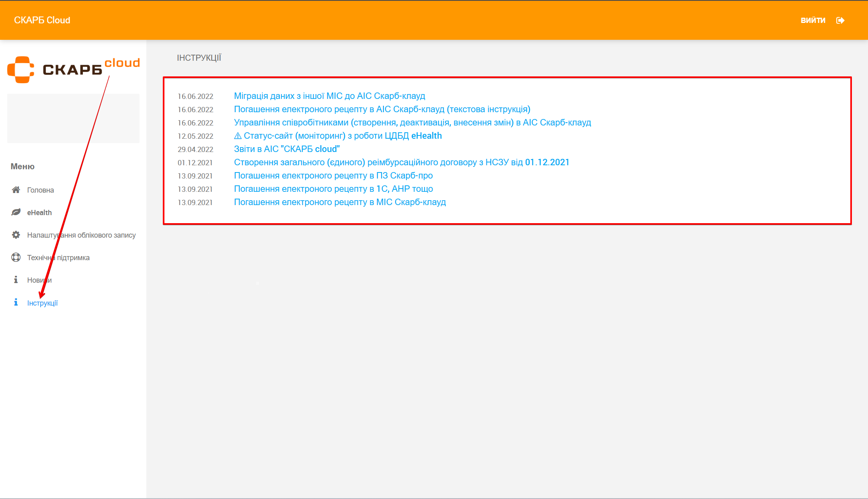
Task: Open Статус-сайт моніторинг ЦБД eHealth link
Action: coord(338,136)
